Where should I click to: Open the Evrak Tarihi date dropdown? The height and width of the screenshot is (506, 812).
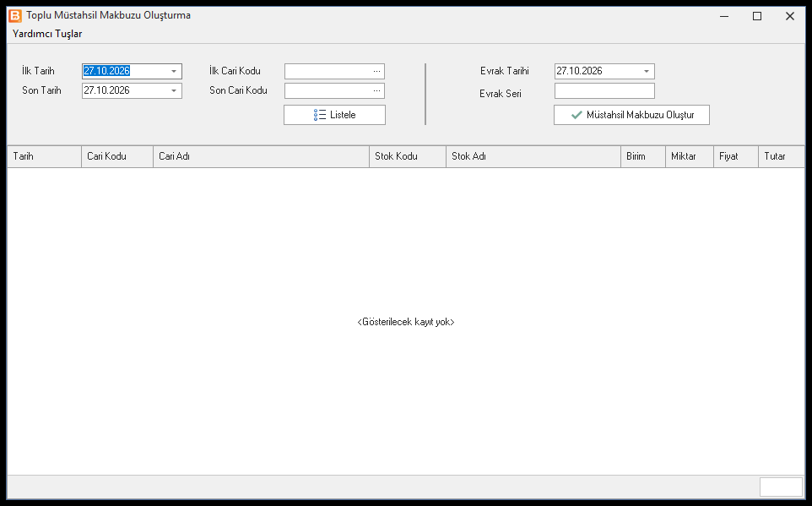tap(647, 71)
